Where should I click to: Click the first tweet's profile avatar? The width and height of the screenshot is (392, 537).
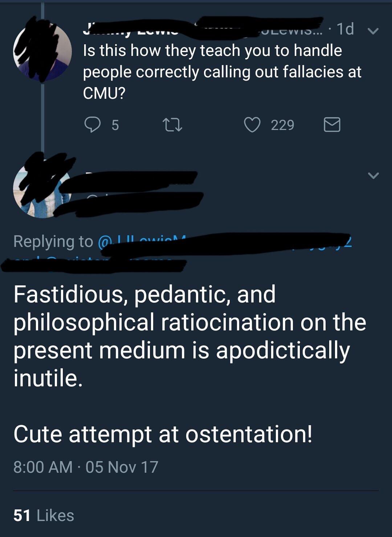(x=42, y=51)
